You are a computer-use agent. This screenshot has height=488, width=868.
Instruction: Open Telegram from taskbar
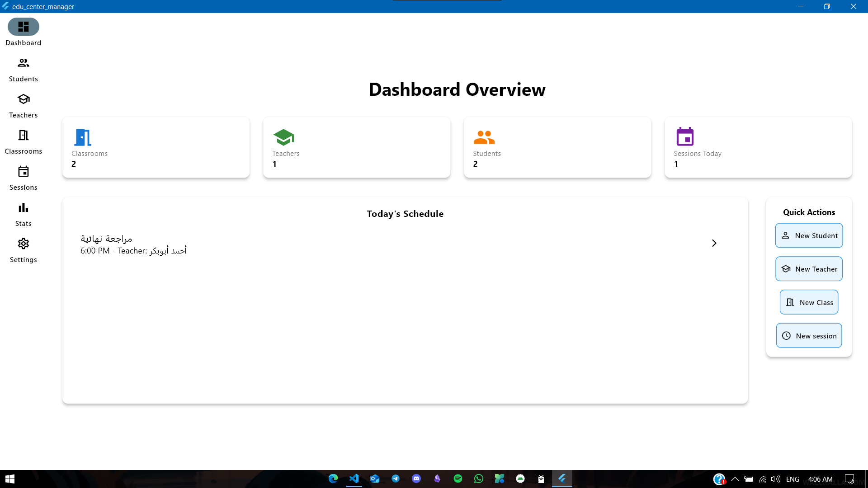pyautogui.click(x=396, y=479)
